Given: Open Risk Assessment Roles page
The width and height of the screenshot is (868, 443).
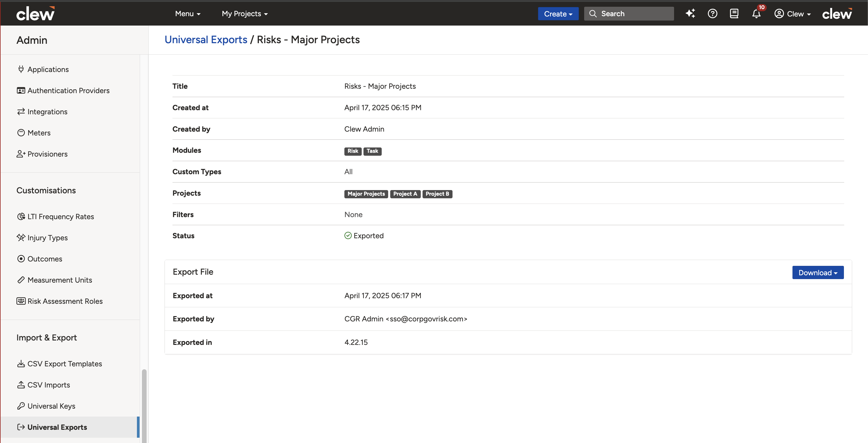Looking at the screenshot, I should pyautogui.click(x=65, y=301).
